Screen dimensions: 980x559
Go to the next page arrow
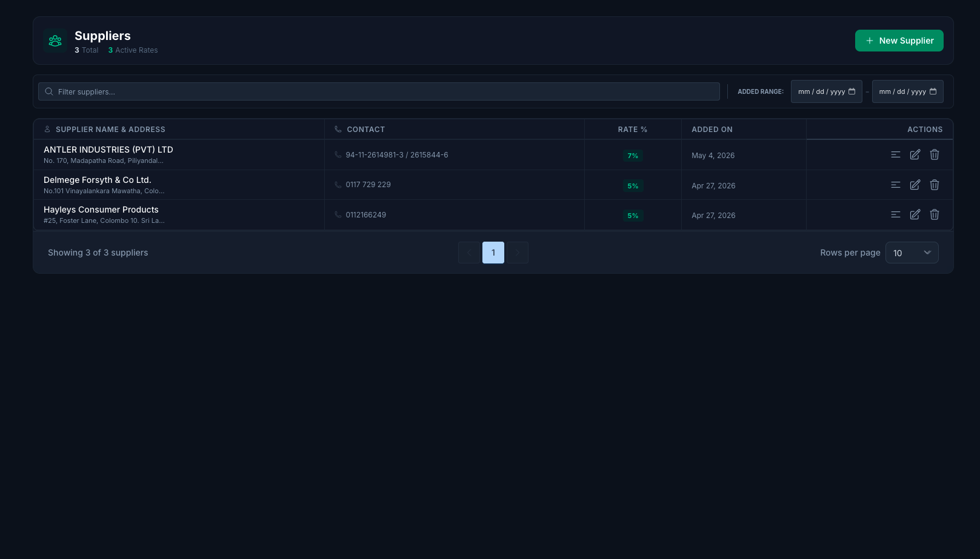pos(518,253)
